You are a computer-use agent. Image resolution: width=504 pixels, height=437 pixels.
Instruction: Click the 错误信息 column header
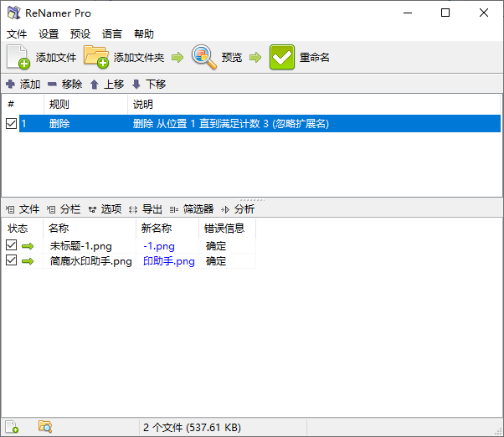click(x=224, y=229)
